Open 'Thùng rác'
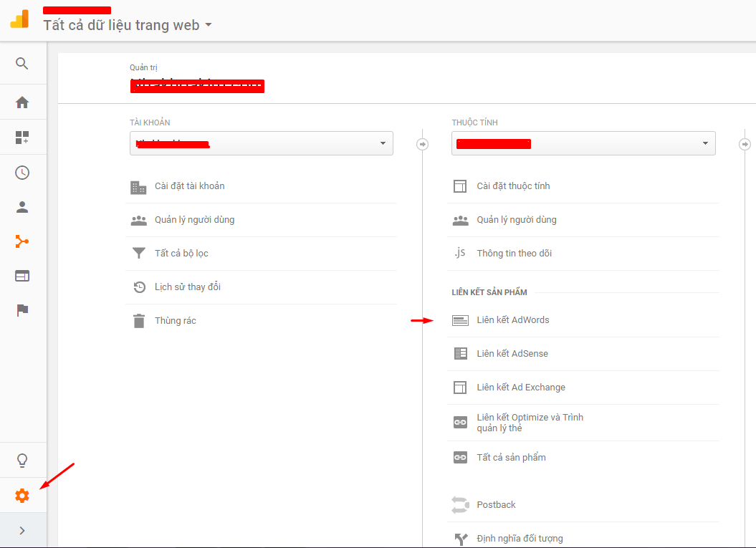 pos(176,320)
